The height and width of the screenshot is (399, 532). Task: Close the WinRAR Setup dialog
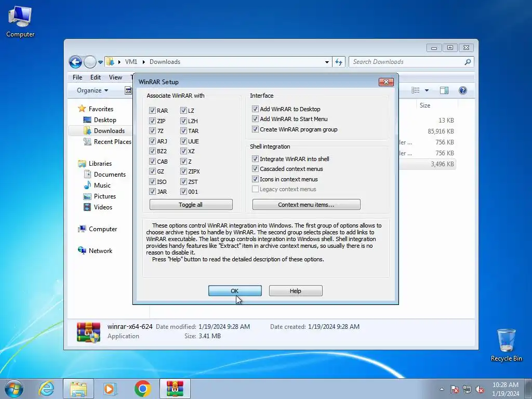[x=386, y=82]
